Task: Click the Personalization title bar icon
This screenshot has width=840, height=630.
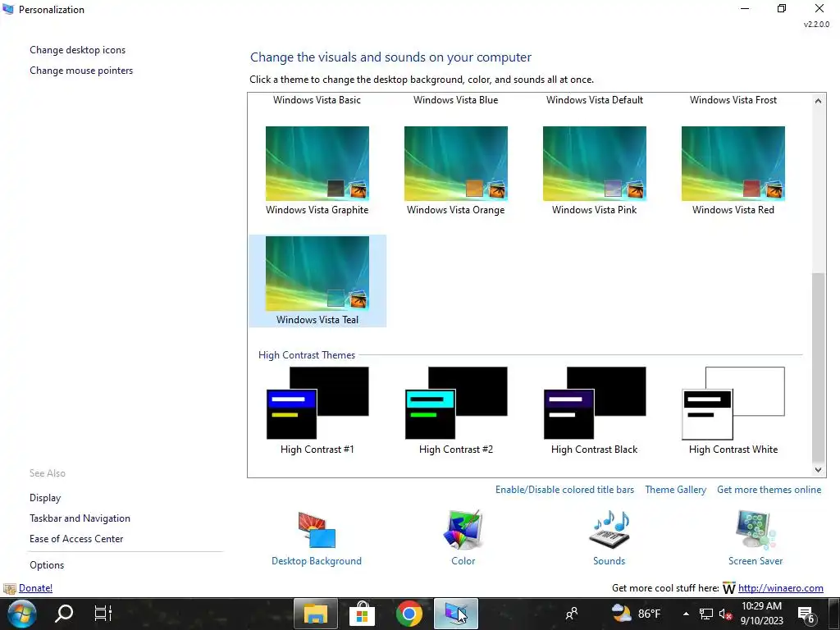Action: (x=8, y=9)
